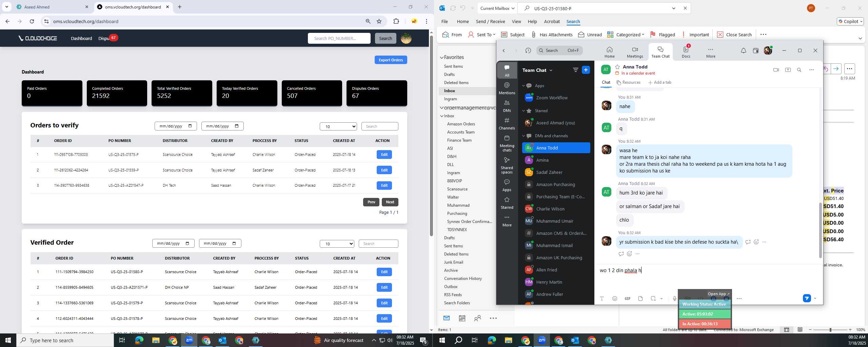Screen dimensions: 868x347
Task: Open Sadaf Zaheer chat in Zoom
Action: point(556,172)
